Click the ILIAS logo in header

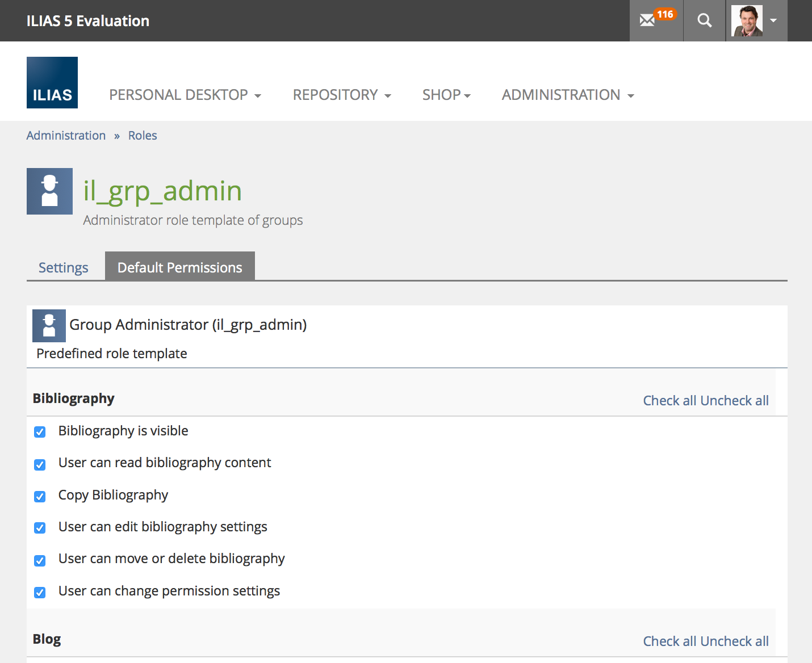click(x=52, y=82)
